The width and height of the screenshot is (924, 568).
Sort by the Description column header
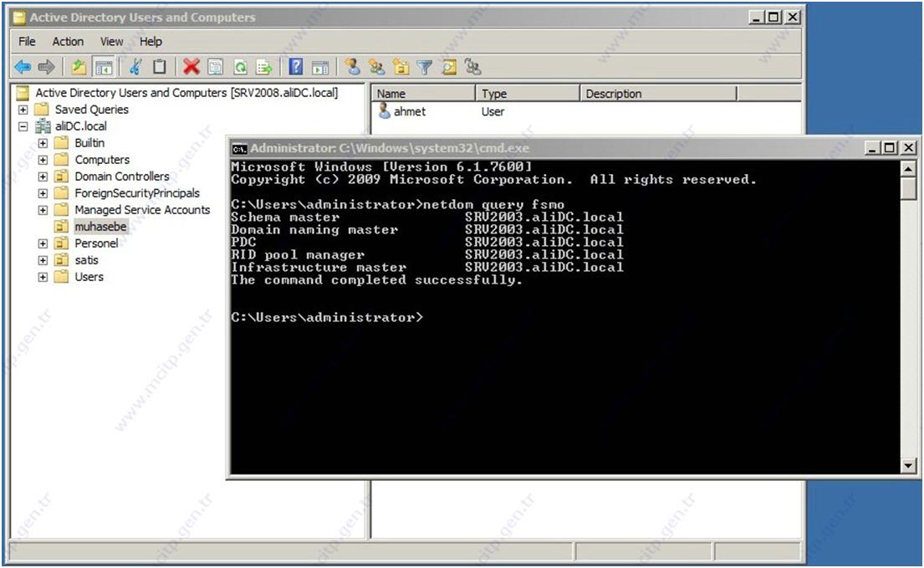click(x=658, y=94)
